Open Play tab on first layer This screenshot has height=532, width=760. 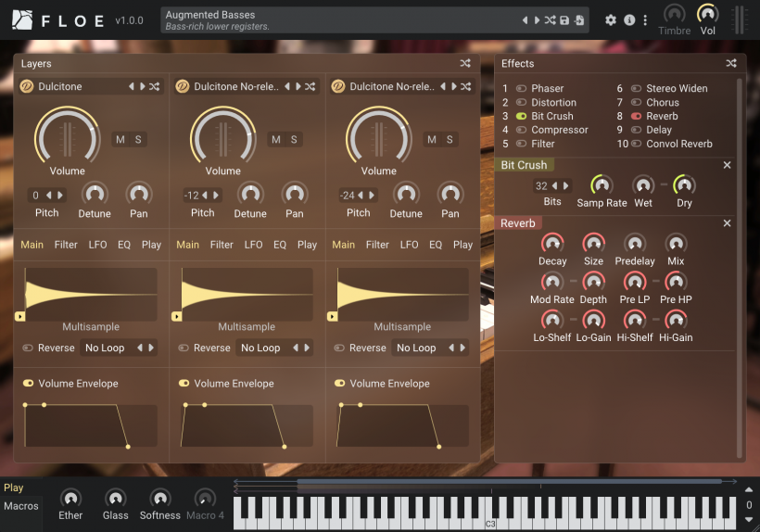pos(151,245)
